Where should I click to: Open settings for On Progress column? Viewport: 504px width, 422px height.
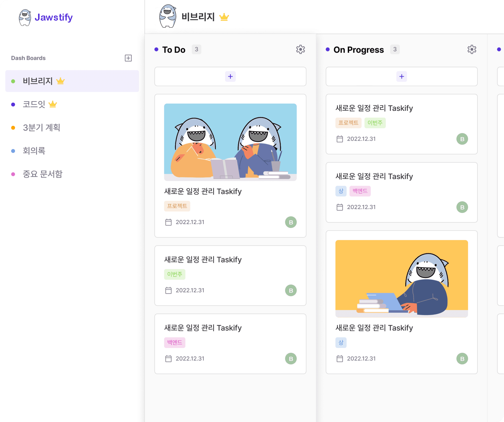click(472, 49)
